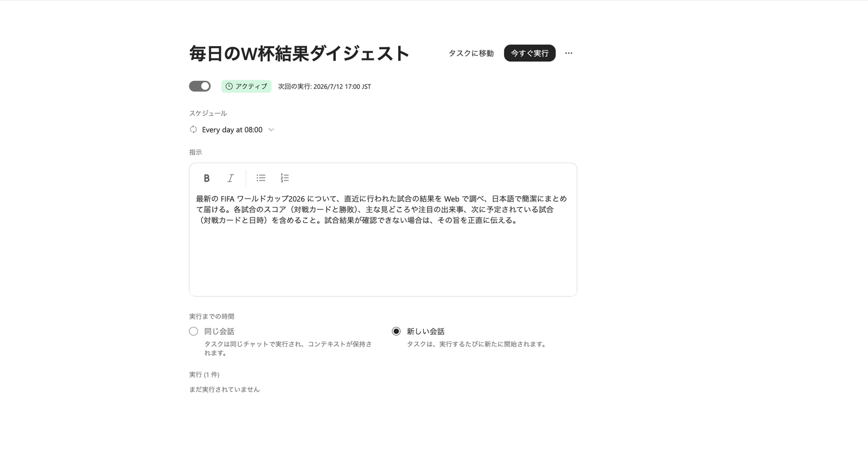
Task: Click the 新しい会話 description text
Action: click(477, 344)
